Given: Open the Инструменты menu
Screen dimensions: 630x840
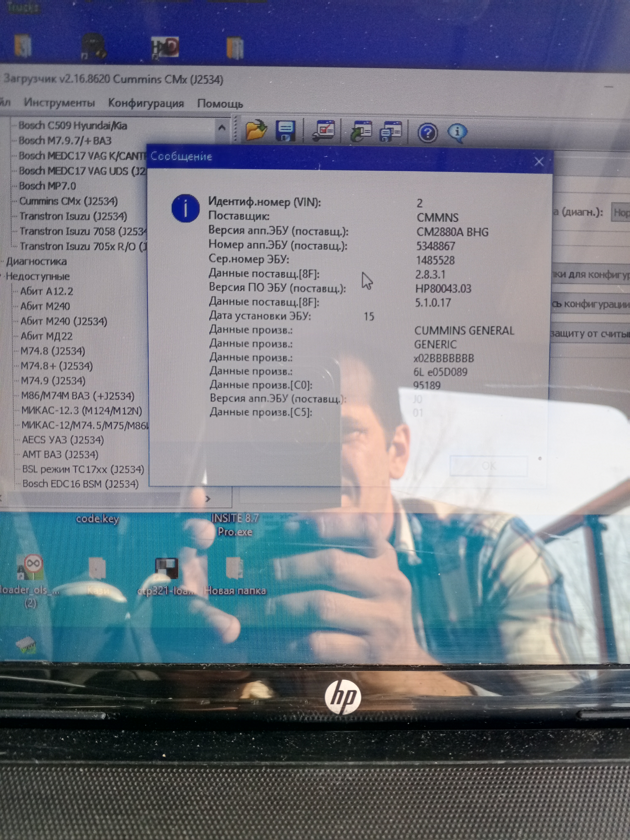Looking at the screenshot, I should pyautogui.click(x=59, y=103).
